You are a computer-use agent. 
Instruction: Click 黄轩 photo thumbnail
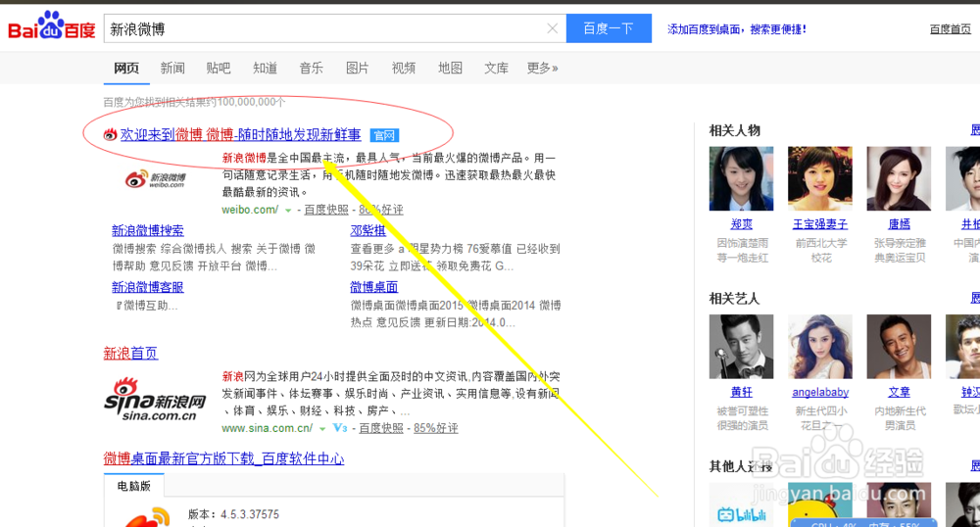741,347
